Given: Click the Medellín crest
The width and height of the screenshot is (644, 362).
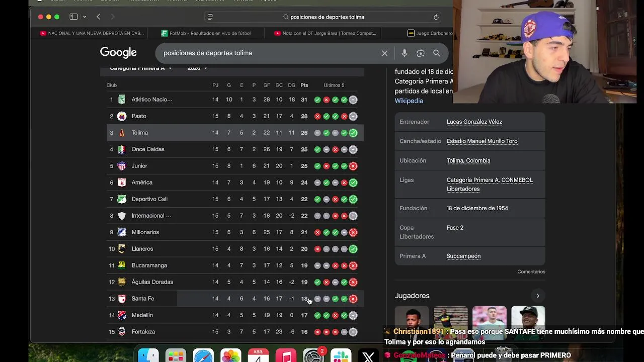Looking at the screenshot, I should [122, 315].
